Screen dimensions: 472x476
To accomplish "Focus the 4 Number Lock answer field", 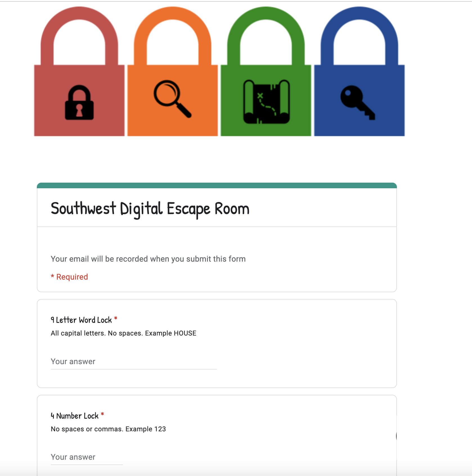I will [x=87, y=457].
